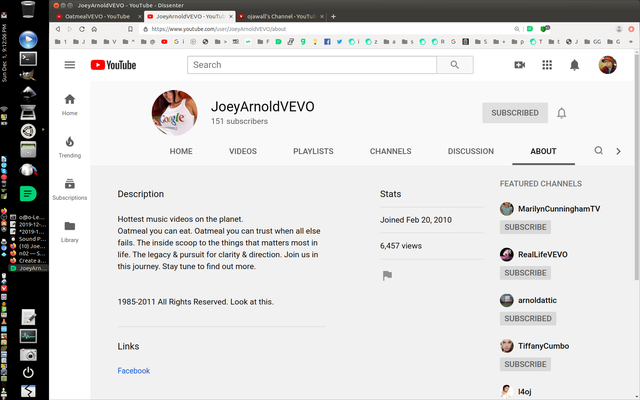640x400 pixels.
Task: Click inside the YouTube Search field
Action: 312,65
